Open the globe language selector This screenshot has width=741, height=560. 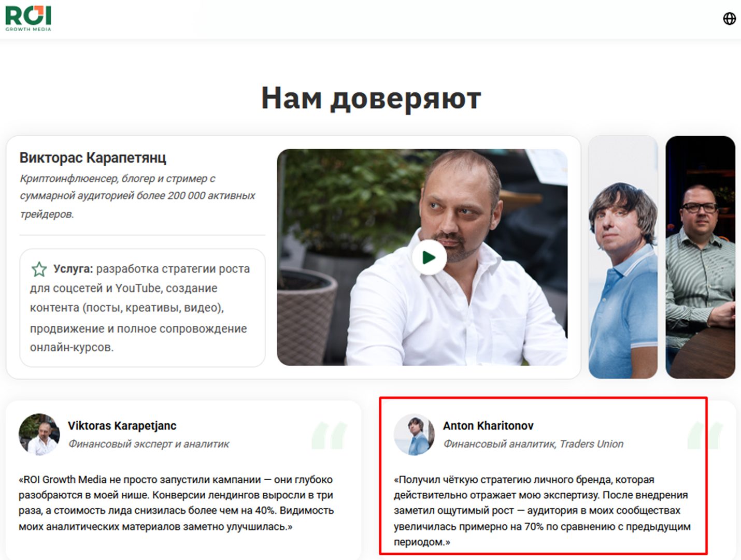click(x=729, y=19)
